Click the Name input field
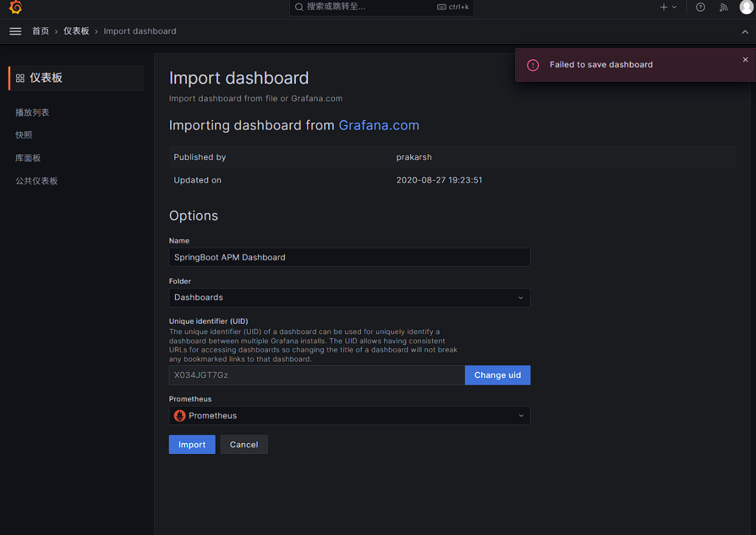Screen dimensions: 756x535 click(x=350, y=257)
